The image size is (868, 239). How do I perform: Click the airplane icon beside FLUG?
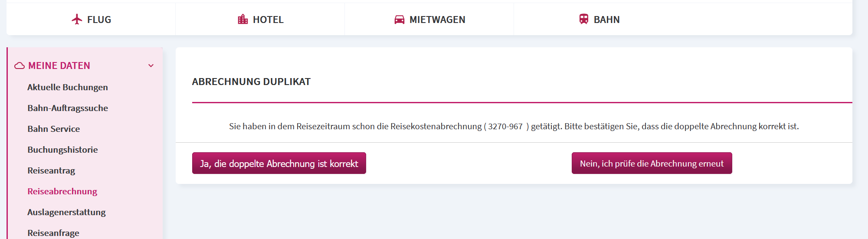point(77,20)
